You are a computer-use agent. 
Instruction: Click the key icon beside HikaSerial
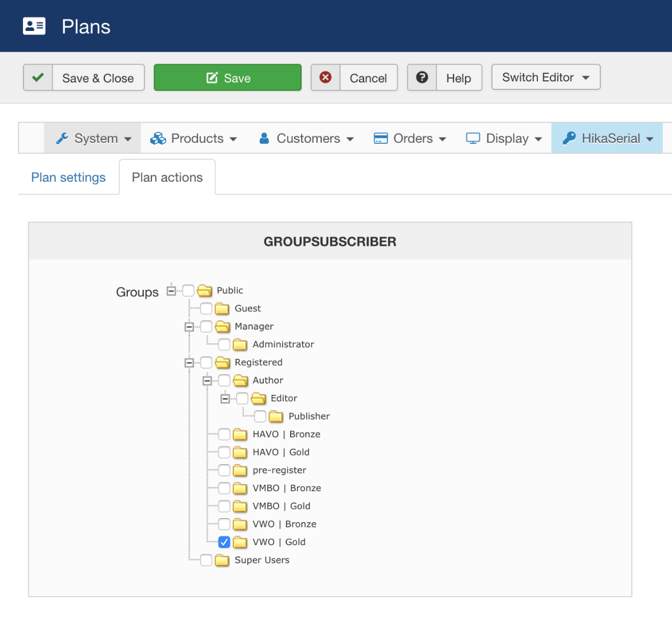(x=569, y=138)
